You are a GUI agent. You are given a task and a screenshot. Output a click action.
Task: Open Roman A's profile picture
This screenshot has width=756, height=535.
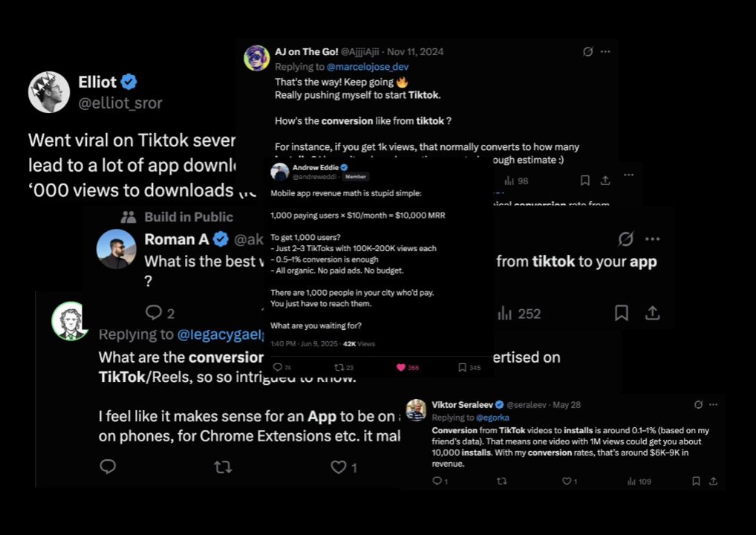pyautogui.click(x=117, y=249)
